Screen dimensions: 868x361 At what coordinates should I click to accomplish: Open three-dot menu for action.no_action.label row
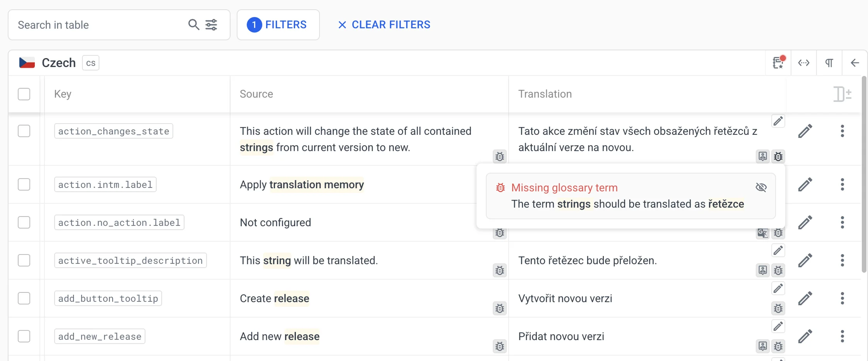pyautogui.click(x=842, y=222)
